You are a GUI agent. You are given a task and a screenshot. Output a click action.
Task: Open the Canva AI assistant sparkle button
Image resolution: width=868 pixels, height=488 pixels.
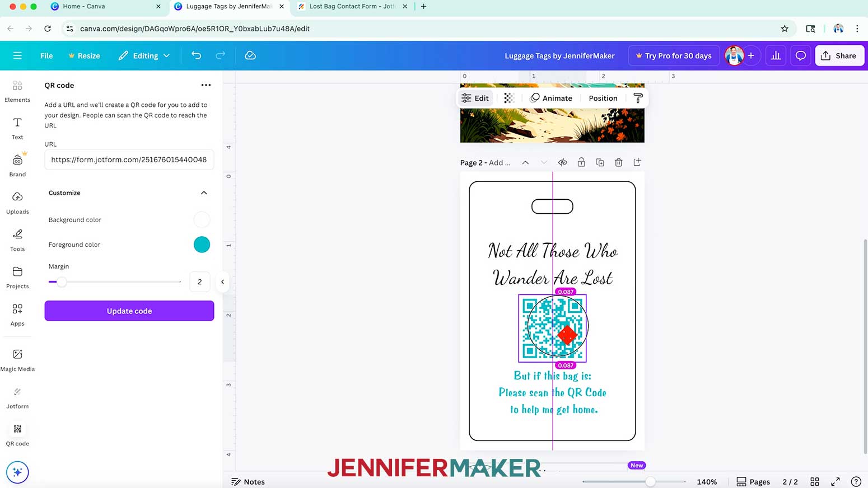[17, 472]
